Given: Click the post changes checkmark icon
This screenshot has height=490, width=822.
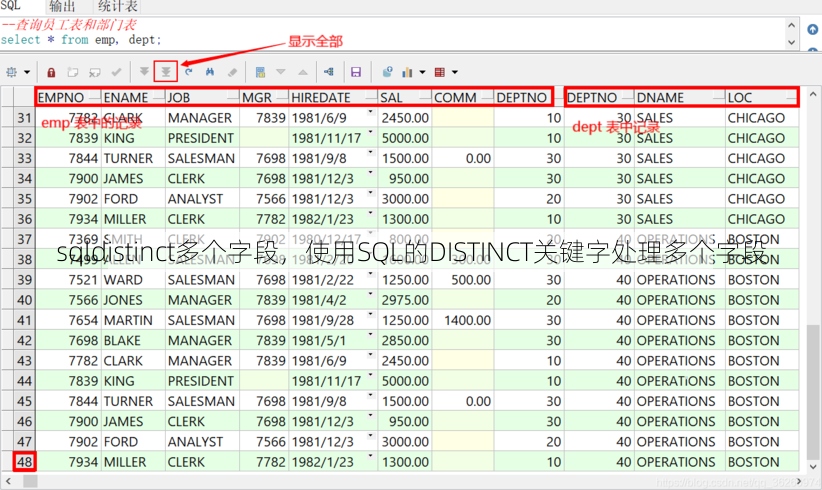Looking at the screenshot, I should pos(116,72).
